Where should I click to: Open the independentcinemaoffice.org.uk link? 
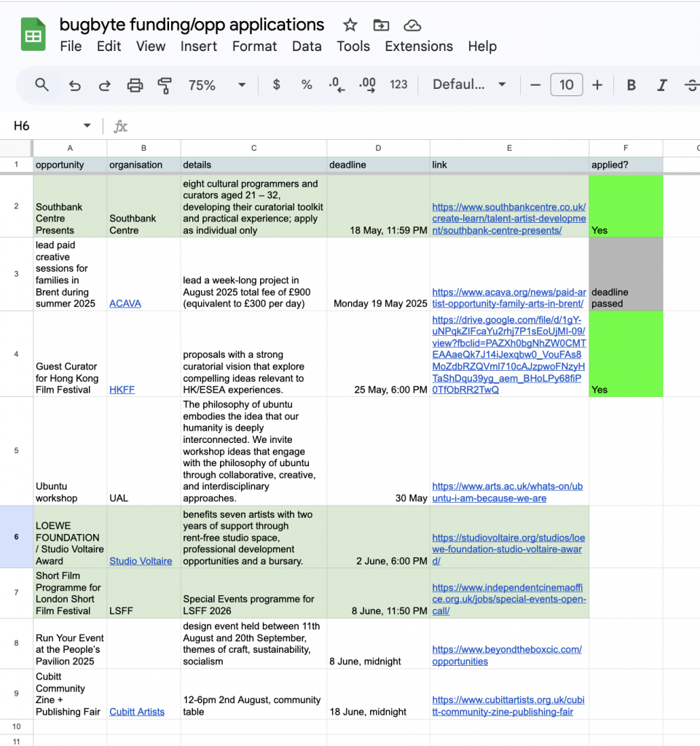coord(509,599)
